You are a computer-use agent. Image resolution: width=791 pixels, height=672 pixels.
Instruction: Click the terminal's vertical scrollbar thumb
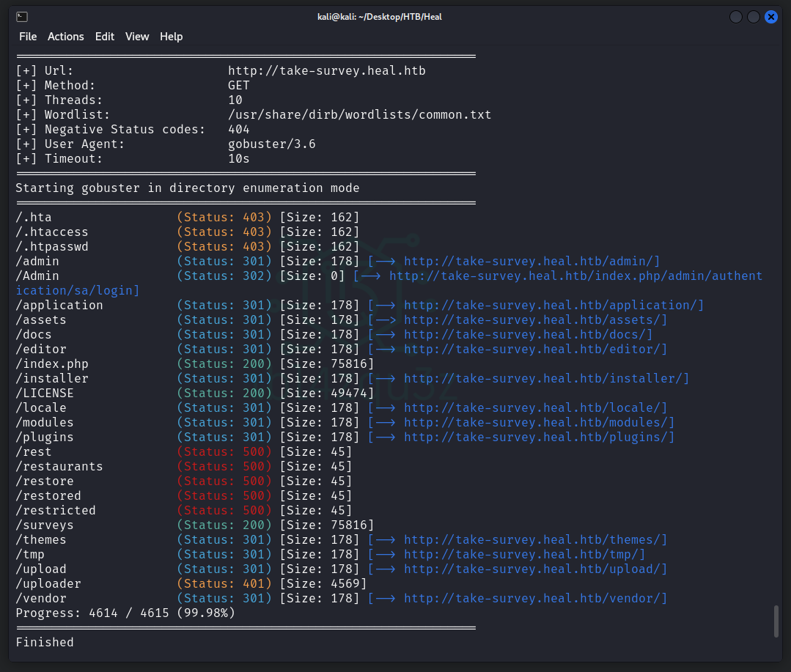point(777,621)
